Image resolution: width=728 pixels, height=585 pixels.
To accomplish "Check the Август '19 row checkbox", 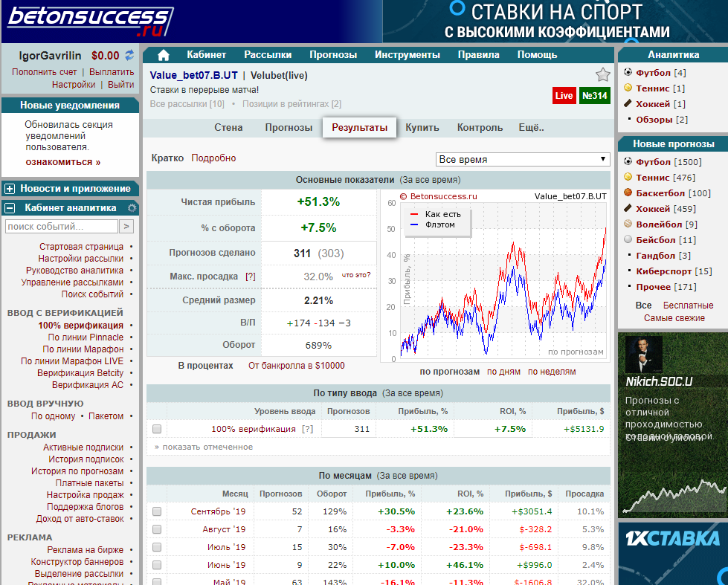I will [x=157, y=529].
